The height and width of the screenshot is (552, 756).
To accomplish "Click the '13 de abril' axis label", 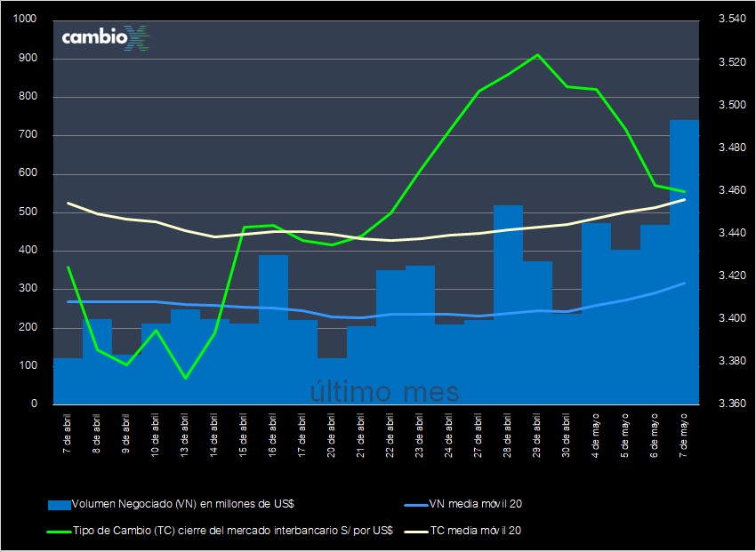I will pyautogui.click(x=185, y=435).
